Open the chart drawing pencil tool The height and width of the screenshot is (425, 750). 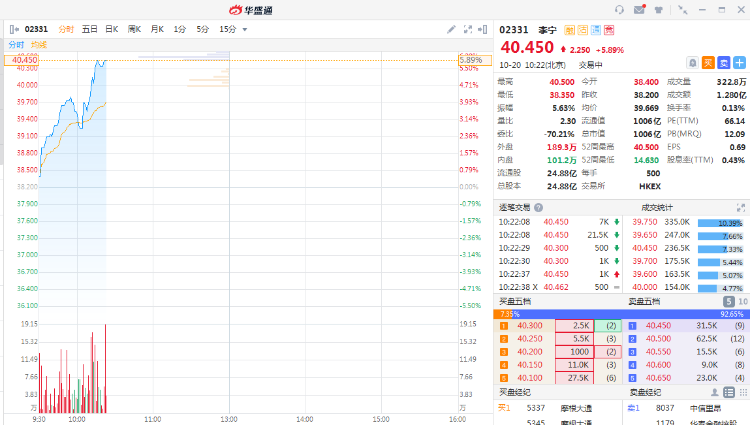[x=451, y=29]
